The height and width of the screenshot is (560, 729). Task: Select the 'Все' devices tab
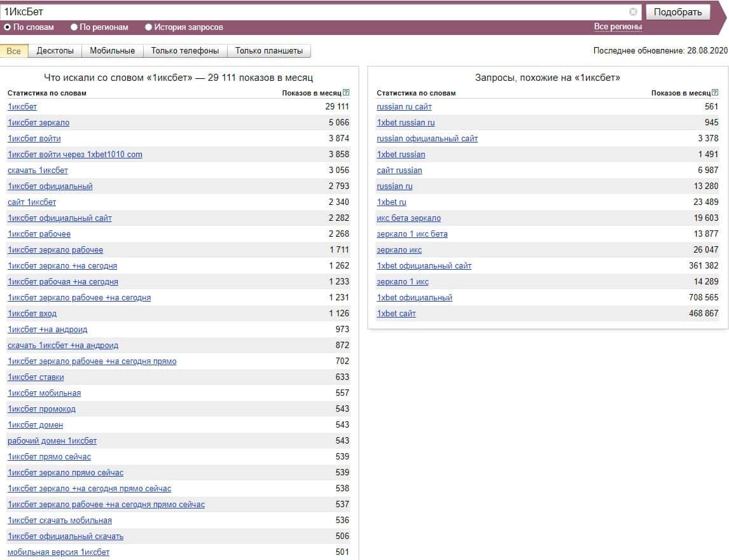pos(14,51)
